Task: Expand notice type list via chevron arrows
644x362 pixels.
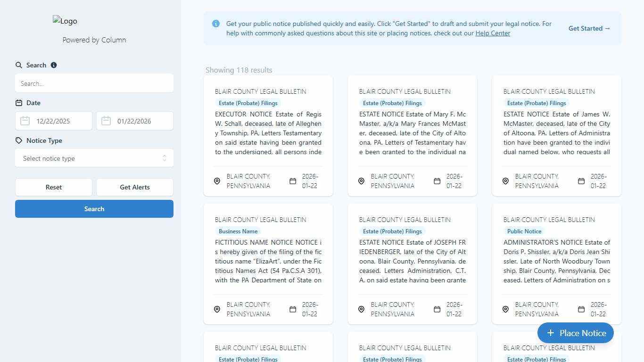Action: pos(165,158)
